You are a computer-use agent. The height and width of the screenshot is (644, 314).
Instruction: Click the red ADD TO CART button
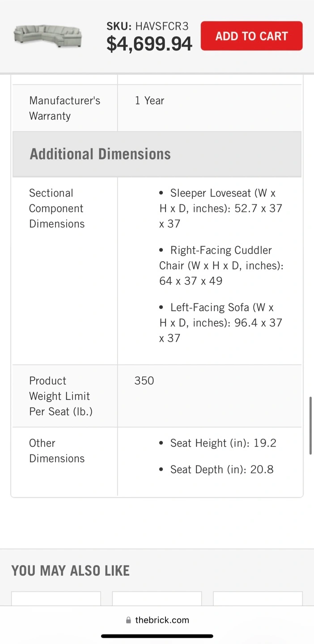(x=251, y=36)
